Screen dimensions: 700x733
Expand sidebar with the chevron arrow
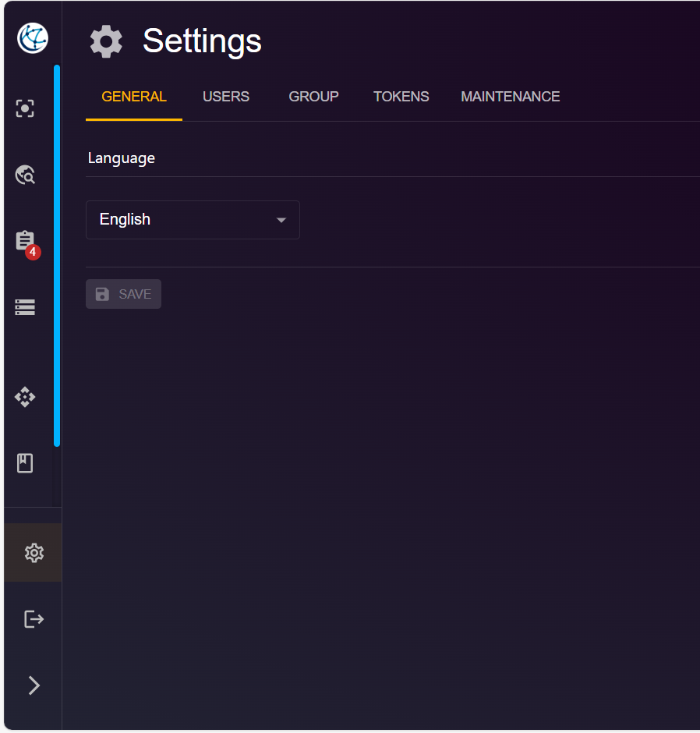(34, 685)
